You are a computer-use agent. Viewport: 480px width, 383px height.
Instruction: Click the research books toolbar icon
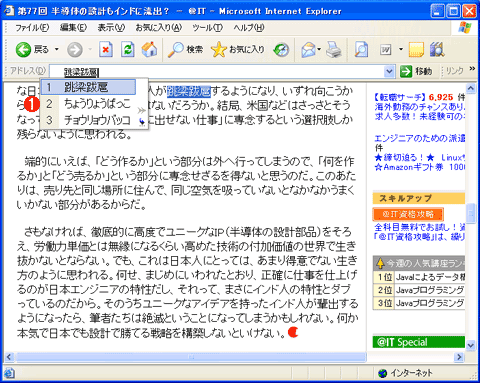437,50
